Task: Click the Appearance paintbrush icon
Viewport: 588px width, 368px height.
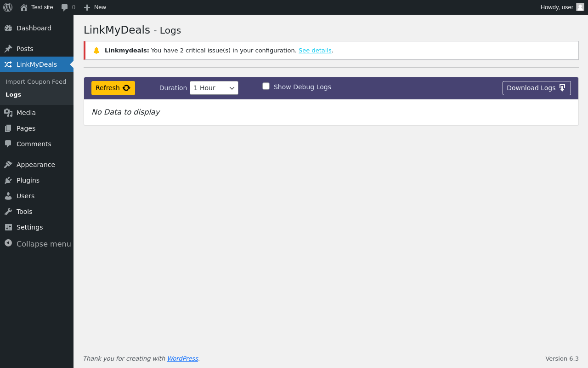Action: pos(8,165)
